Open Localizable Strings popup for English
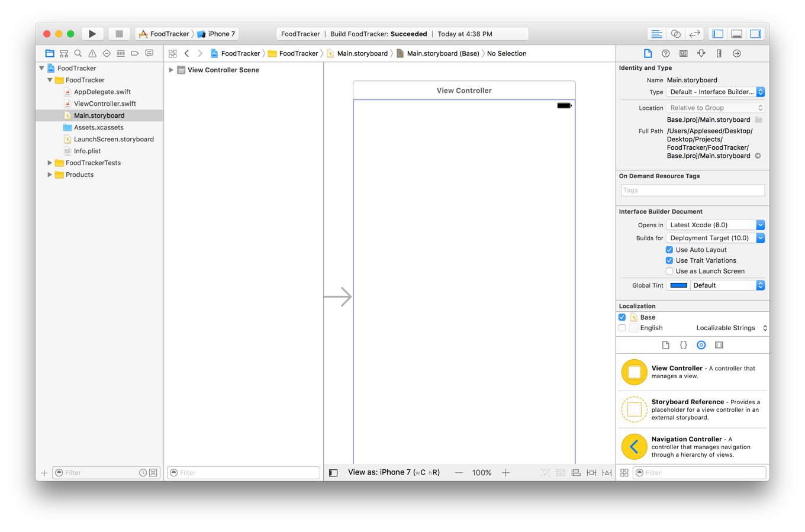 (x=732, y=328)
